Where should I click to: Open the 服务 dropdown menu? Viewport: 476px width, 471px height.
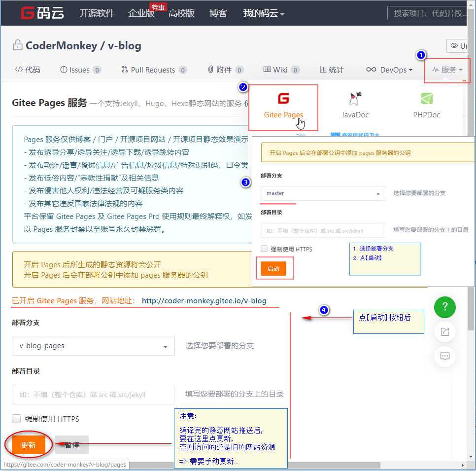point(447,70)
